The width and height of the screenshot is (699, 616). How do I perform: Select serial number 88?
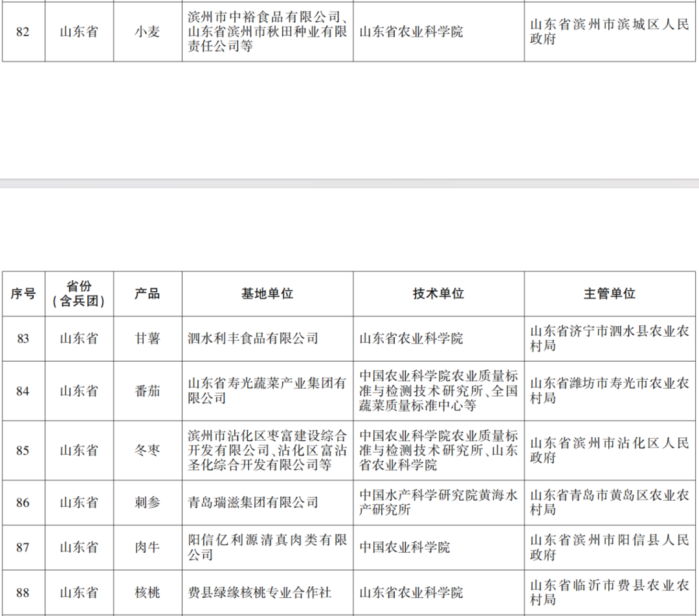23,593
